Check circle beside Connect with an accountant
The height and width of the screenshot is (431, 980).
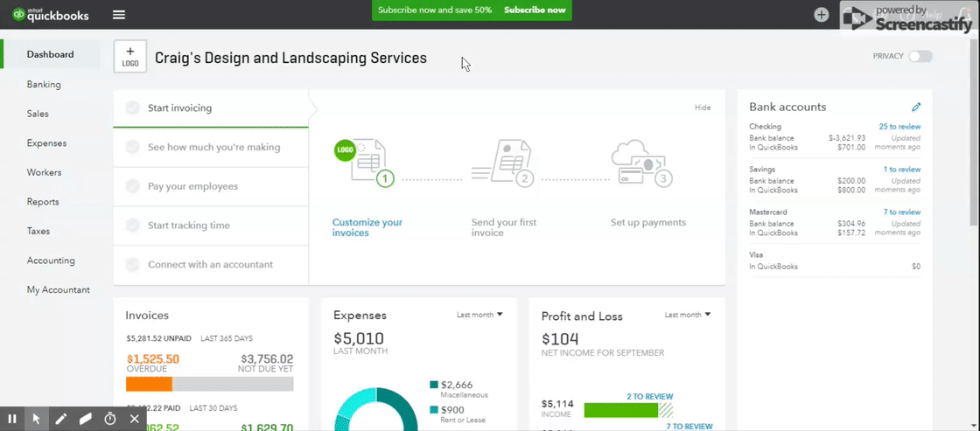pyautogui.click(x=132, y=264)
